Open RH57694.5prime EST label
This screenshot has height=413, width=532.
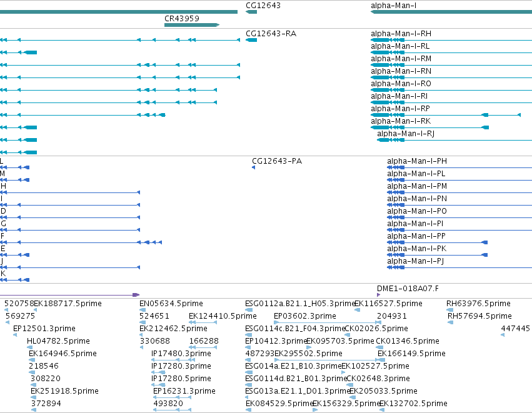479,316
